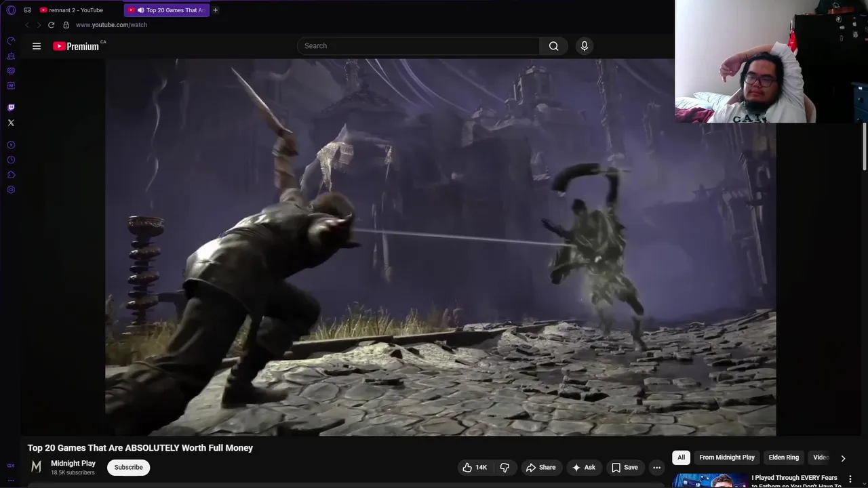Select the From Midnight Play filter chip
This screenshot has height=488, width=868.
coord(727,457)
